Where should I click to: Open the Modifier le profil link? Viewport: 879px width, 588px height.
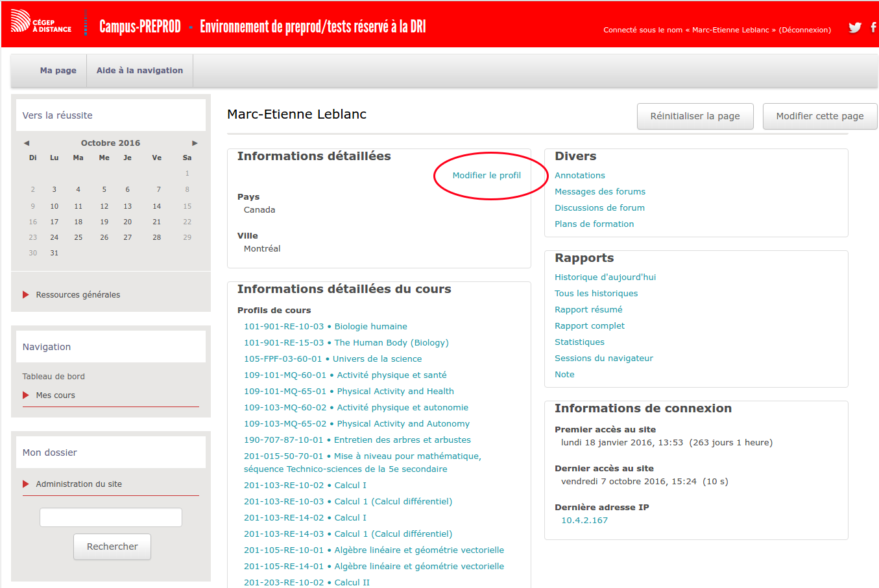pyautogui.click(x=487, y=176)
